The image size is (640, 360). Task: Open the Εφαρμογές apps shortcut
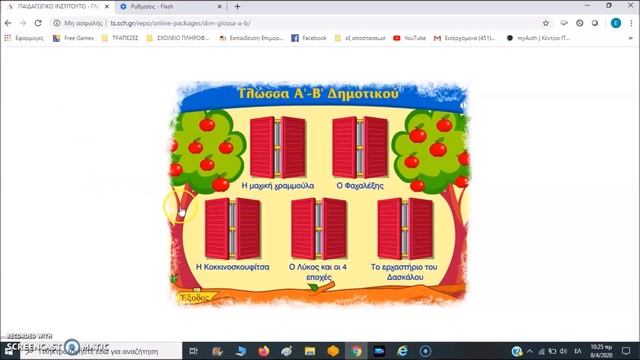click(24, 38)
